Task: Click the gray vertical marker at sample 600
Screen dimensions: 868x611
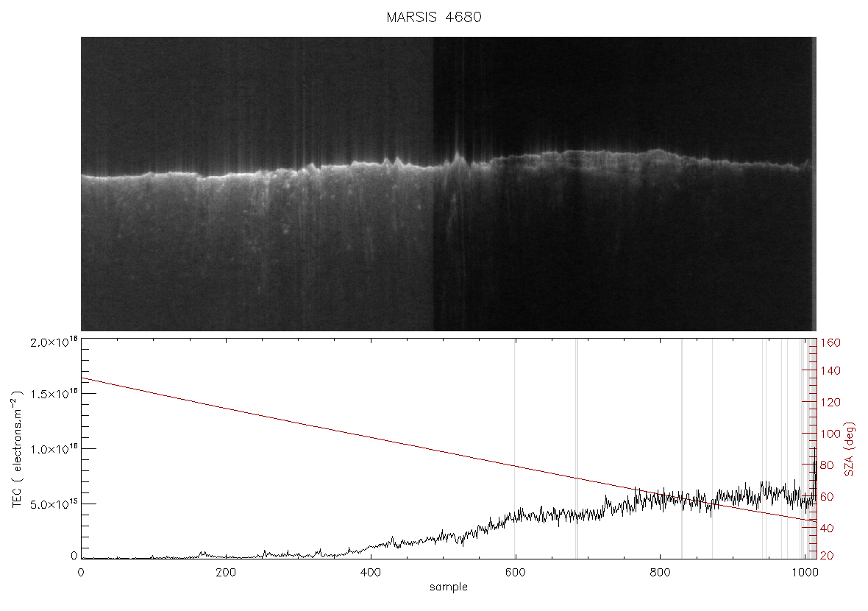Action: pos(515,448)
